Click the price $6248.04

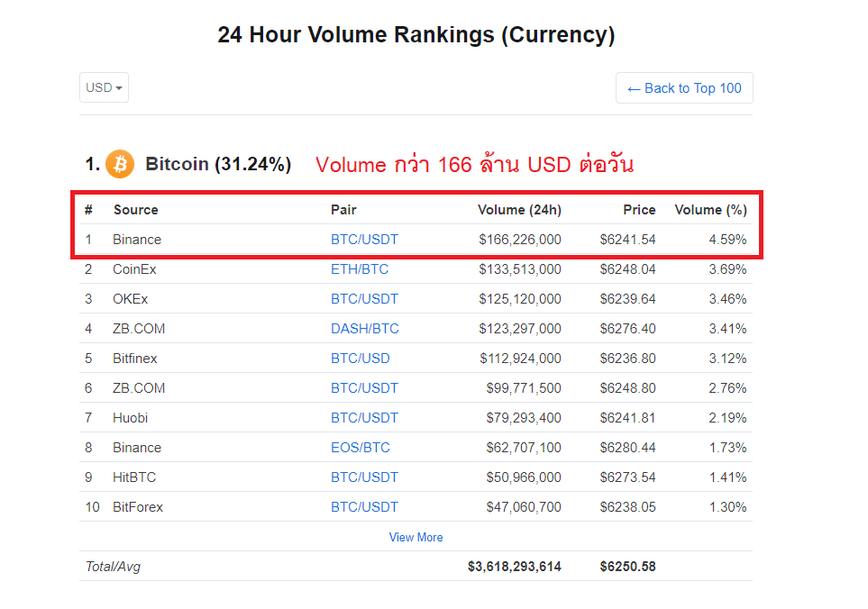(627, 269)
